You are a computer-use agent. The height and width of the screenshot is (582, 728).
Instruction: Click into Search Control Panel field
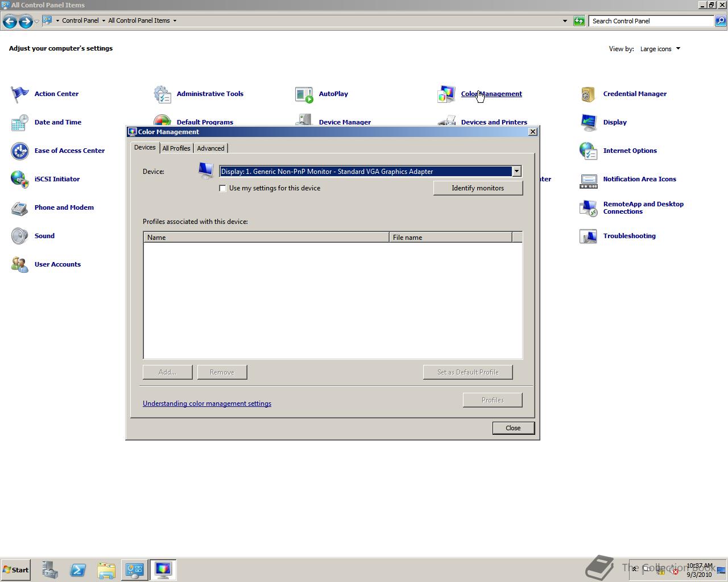[651, 21]
